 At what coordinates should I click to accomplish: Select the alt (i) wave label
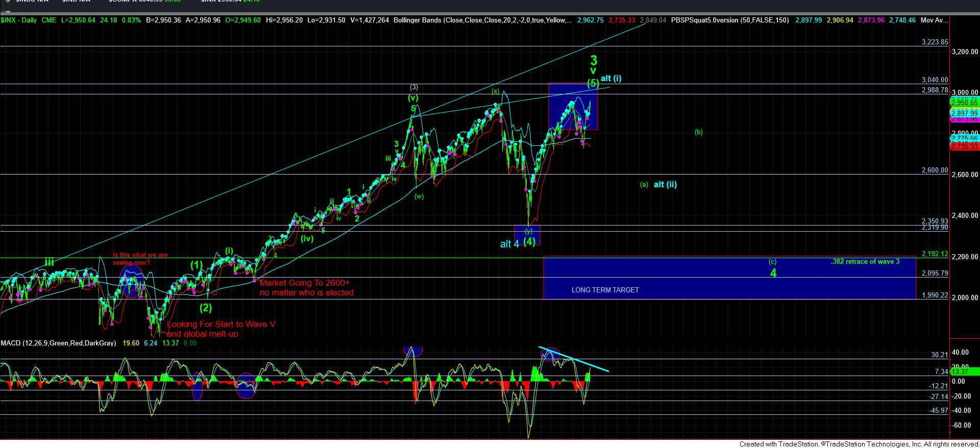[x=611, y=79]
